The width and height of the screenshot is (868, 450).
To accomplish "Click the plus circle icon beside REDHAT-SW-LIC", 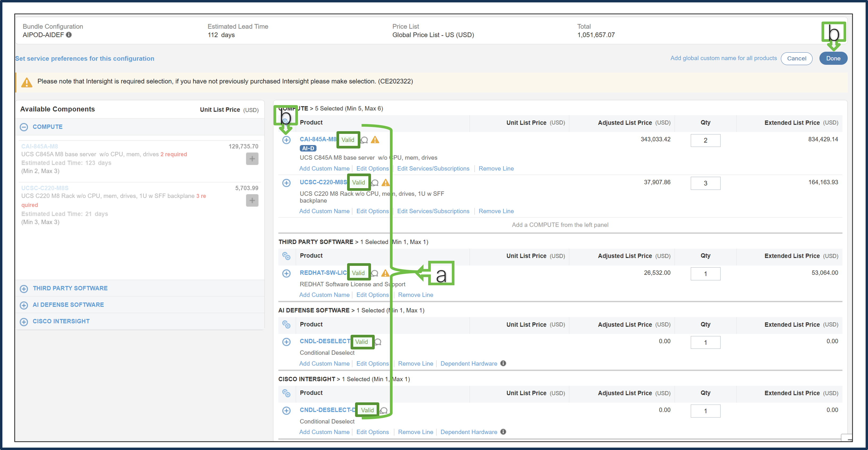I will tap(287, 274).
